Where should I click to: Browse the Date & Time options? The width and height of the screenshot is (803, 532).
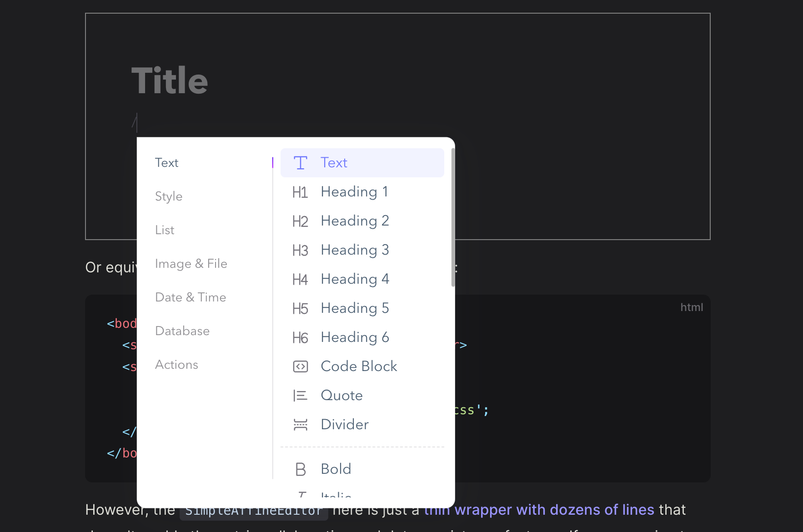(191, 297)
